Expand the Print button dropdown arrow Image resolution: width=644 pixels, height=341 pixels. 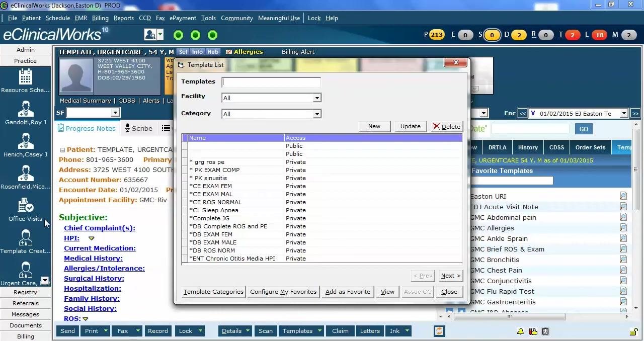click(x=106, y=331)
